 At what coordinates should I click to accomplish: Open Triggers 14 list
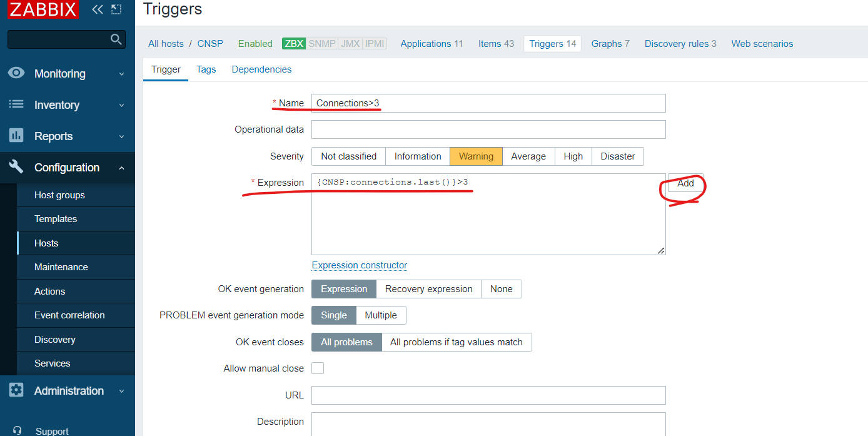pos(552,44)
